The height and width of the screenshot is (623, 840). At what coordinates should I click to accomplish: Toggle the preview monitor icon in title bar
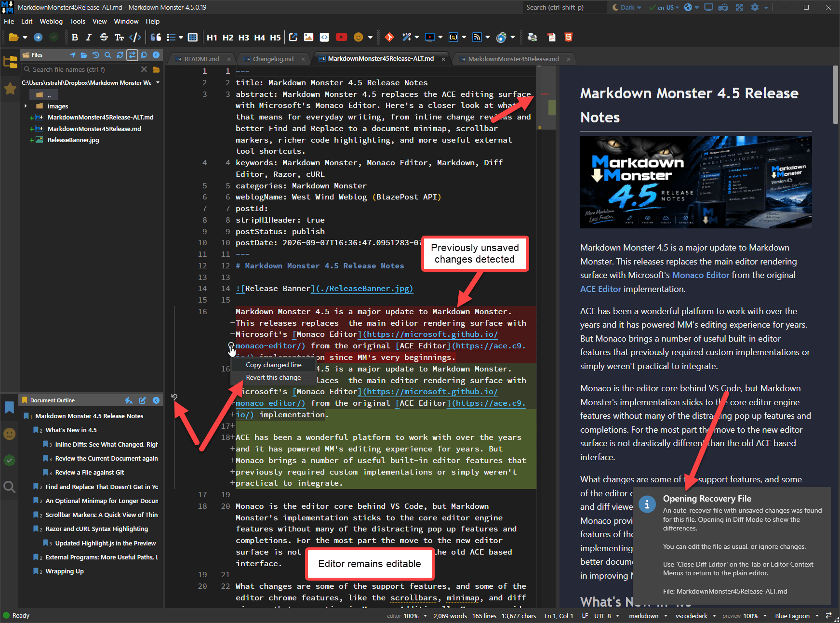coord(708,7)
